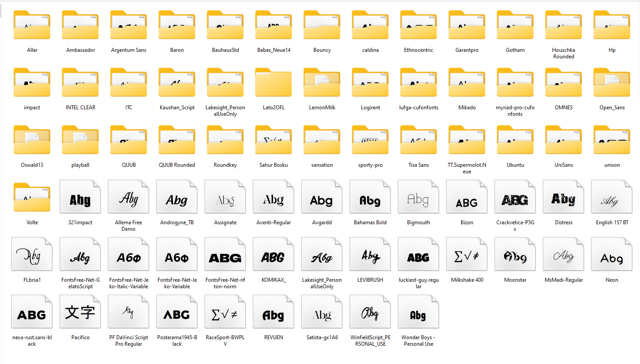This screenshot has height=364, width=640.
Task: Select the 'RaceSport-BWPLV' file name label
Action: coord(225,340)
